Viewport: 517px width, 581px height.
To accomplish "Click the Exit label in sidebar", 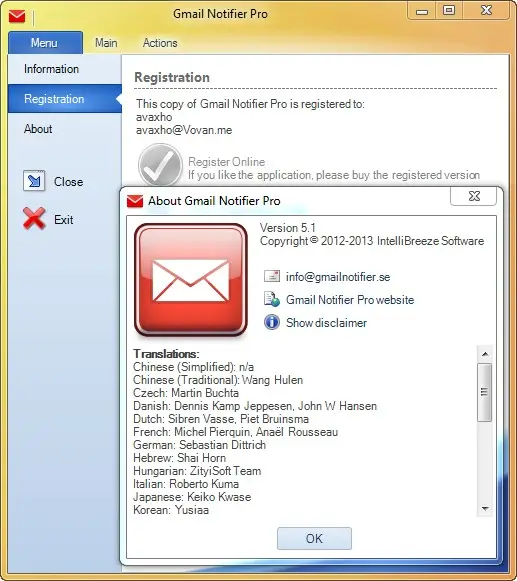I will [x=64, y=220].
